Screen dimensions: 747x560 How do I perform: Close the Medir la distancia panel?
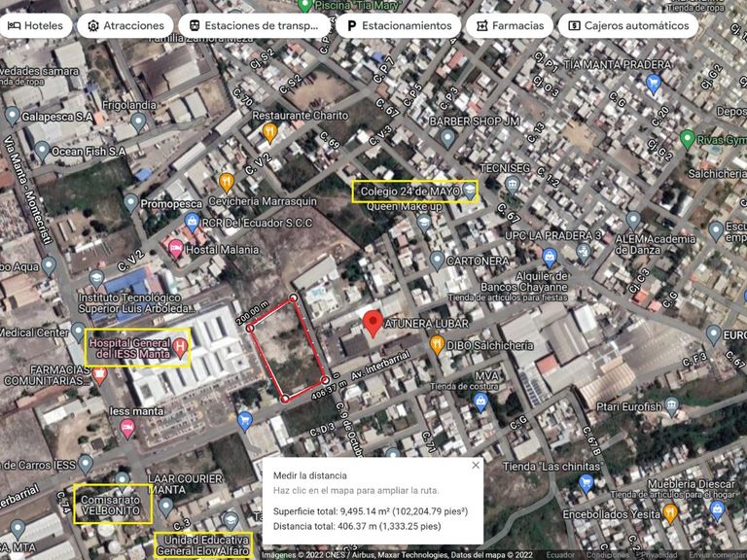tap(475, 466)
